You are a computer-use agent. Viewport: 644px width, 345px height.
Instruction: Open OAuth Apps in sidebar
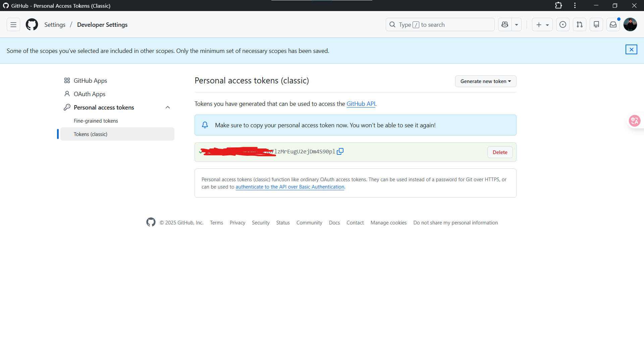pos(117,94)
